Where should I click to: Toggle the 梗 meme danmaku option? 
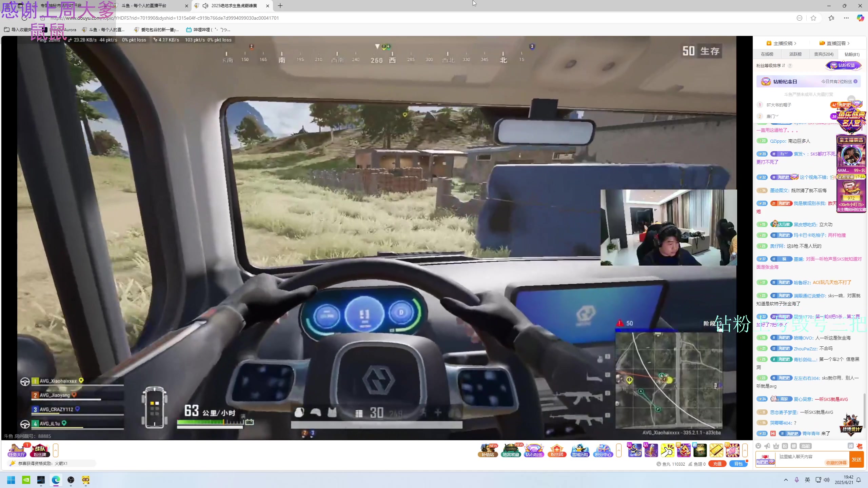pyautogui.click(x=794, y=446)
